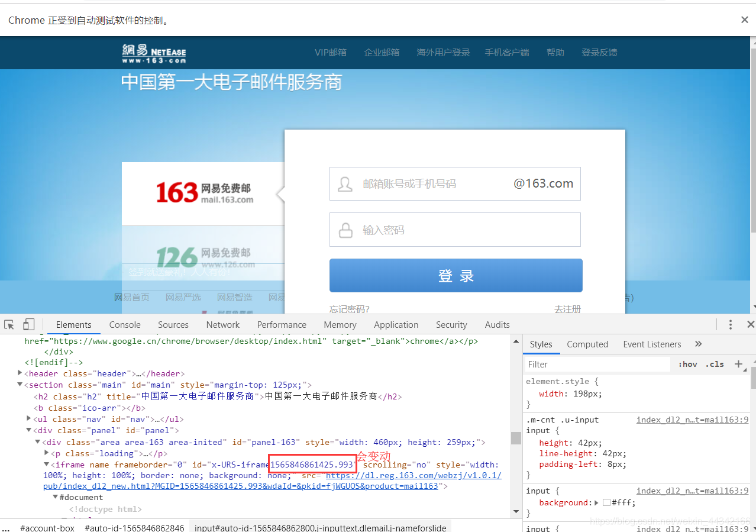Click the plus icon for new style rule
756x532 pixels.
pos(738,364)
